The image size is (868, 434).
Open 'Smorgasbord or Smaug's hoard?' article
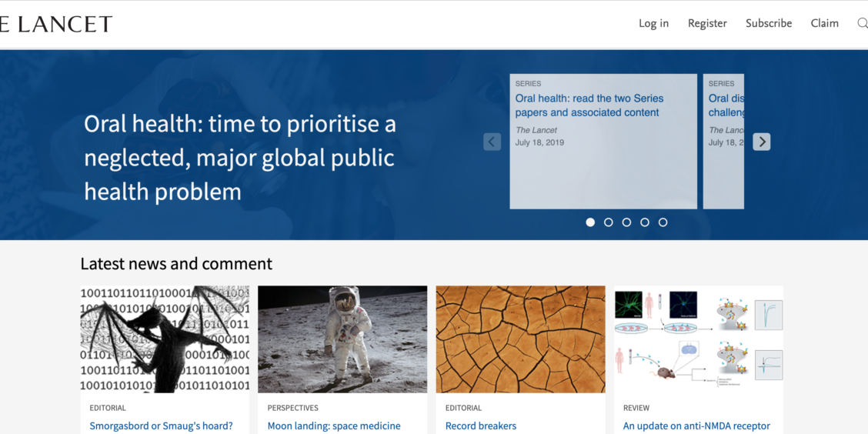161,426
